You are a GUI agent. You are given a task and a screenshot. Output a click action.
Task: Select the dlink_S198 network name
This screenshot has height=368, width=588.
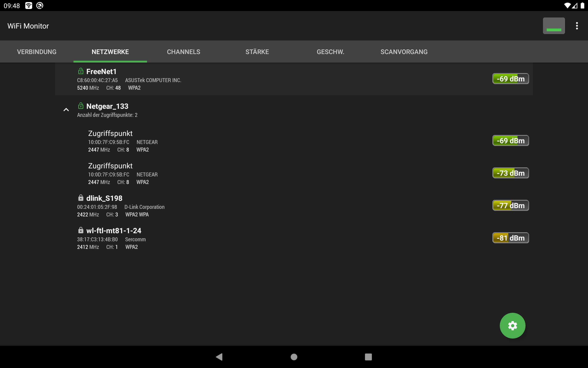(104, 198)
